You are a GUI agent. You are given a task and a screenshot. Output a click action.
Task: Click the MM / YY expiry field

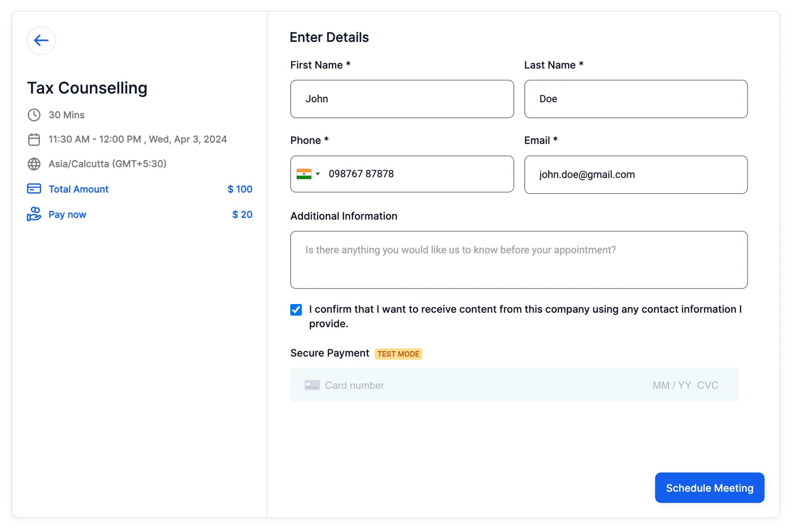(672, 385)
